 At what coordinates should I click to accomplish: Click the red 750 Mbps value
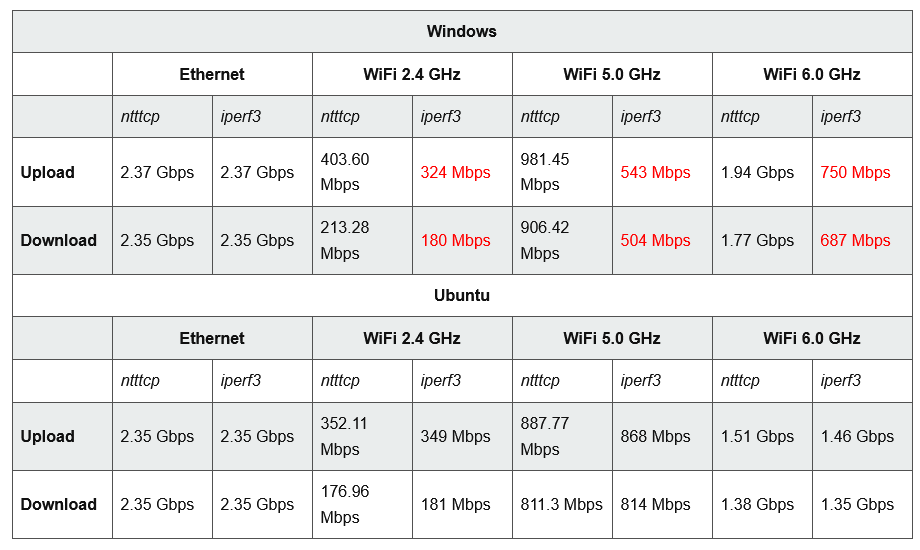[855, 173]
